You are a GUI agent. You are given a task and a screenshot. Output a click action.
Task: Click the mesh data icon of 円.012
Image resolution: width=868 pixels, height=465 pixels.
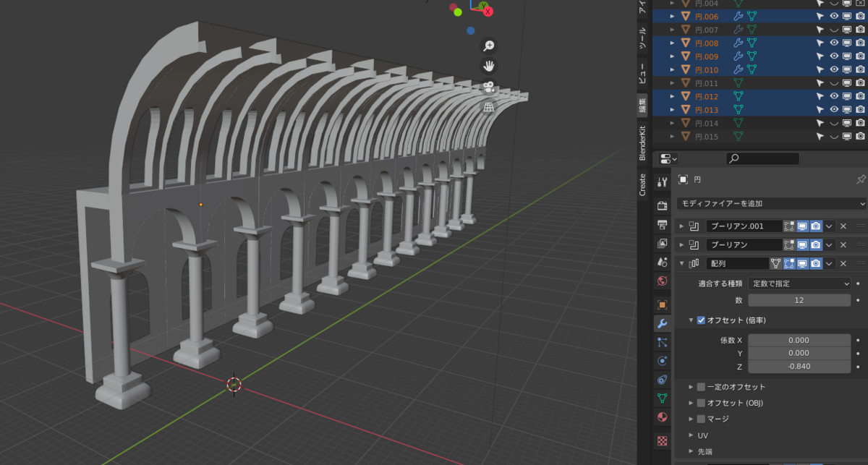tap(739, 96)
